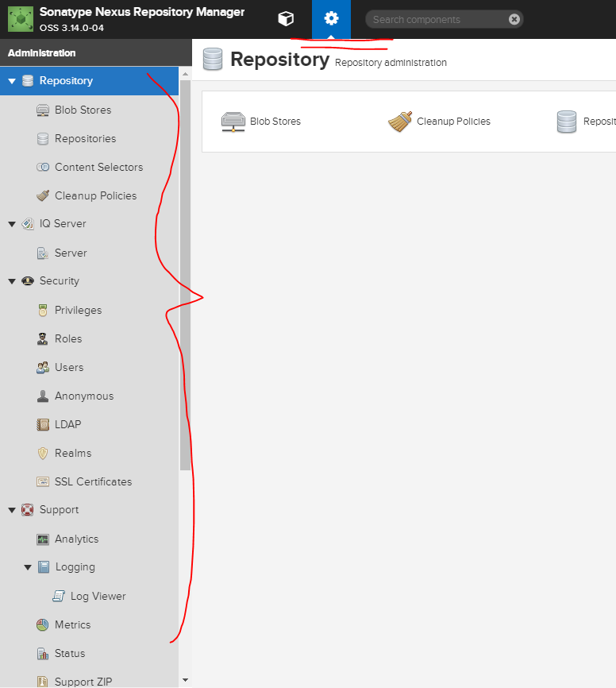Click the Users icon in sidebar

pos(43,367)
